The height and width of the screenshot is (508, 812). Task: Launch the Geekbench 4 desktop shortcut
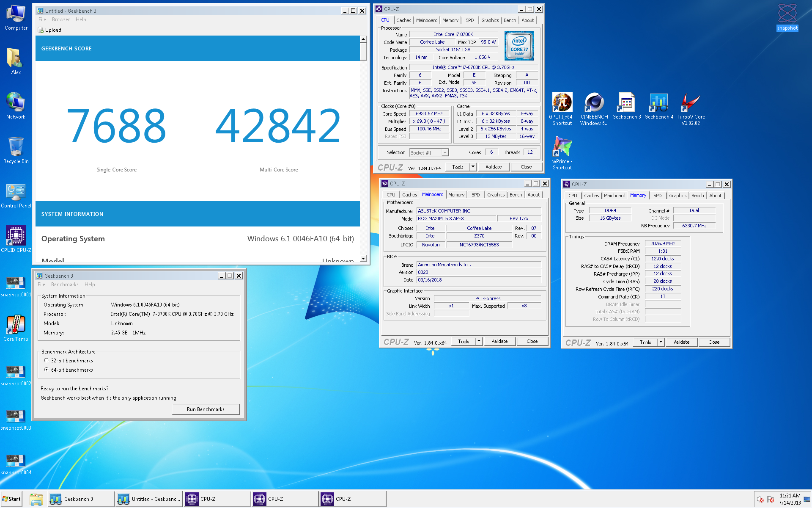(x=658, y=106)
